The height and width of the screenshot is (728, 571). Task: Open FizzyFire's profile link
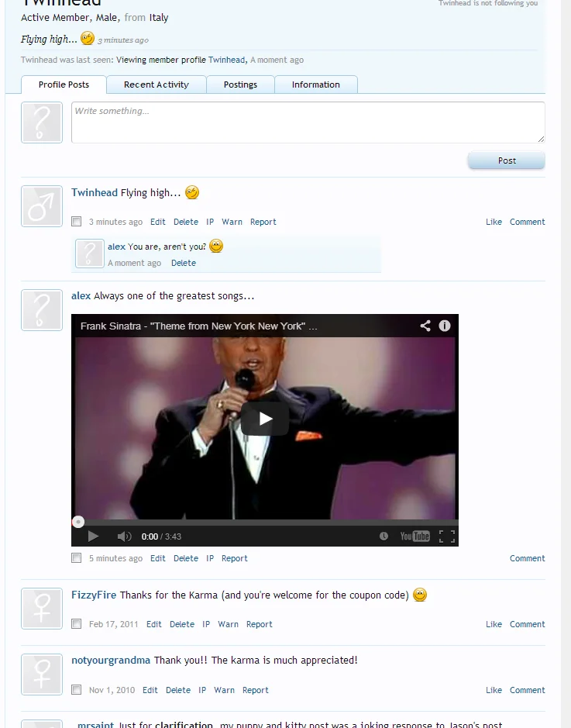94,595
